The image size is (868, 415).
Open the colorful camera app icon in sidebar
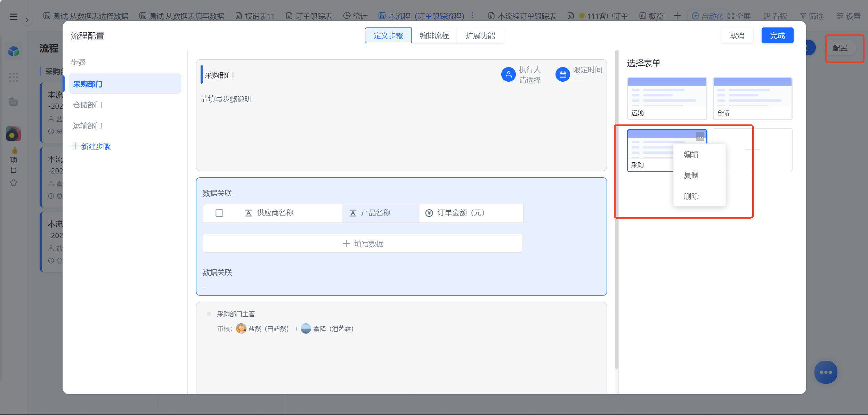[x=14, y=133]
